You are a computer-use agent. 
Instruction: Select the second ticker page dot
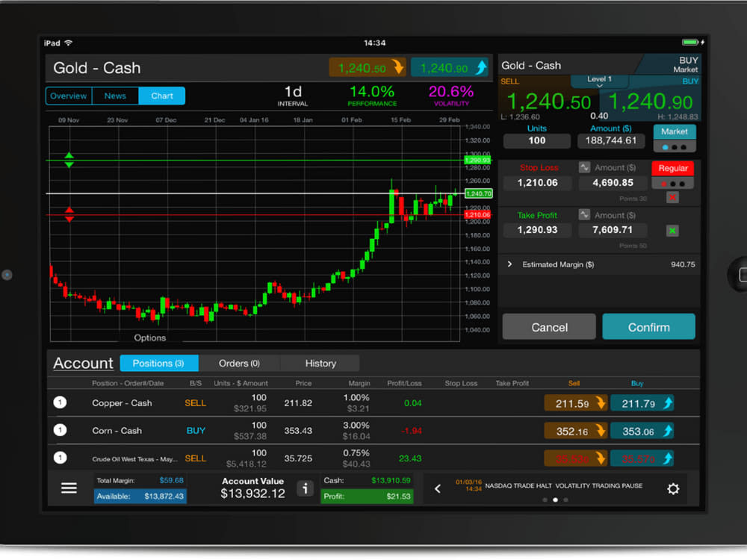555,501
